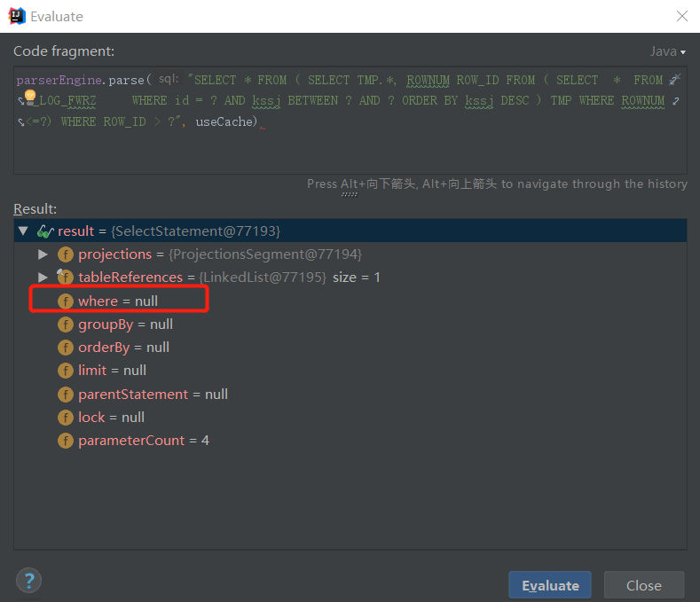The image size is (700, 602).
Task: Click the groupBy field icon
Action: [x=66, y=324]
